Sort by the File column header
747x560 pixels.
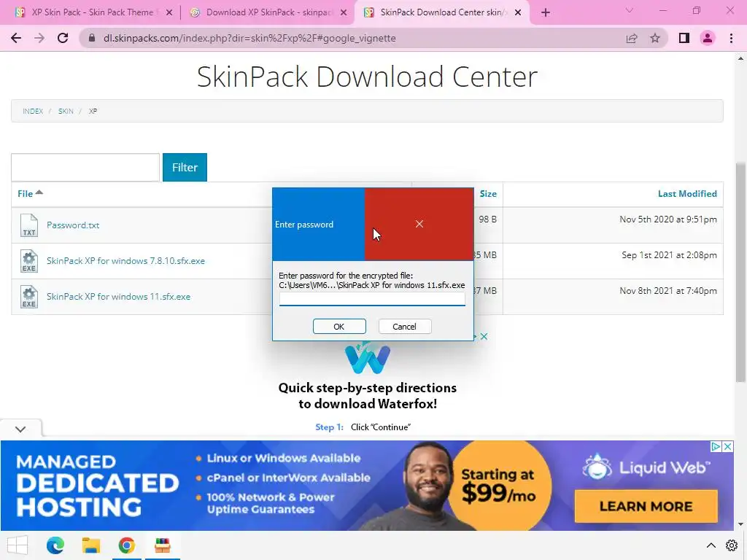(x=30, y=193)
